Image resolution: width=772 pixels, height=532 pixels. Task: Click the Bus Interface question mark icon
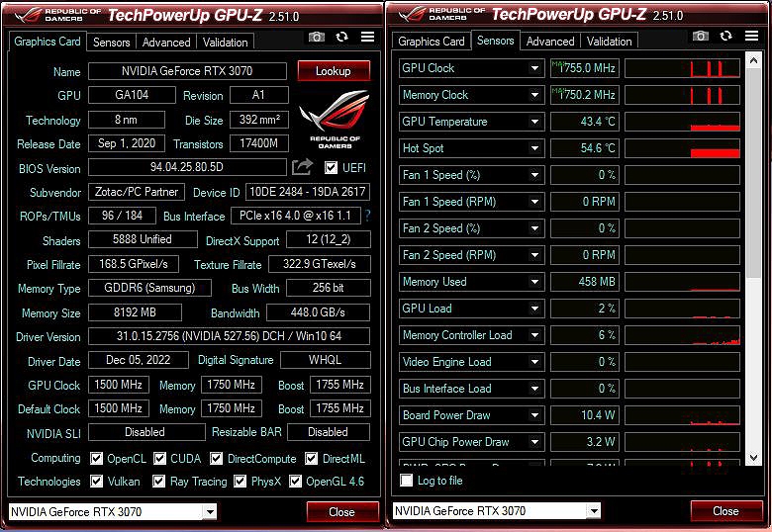(367, 216)
